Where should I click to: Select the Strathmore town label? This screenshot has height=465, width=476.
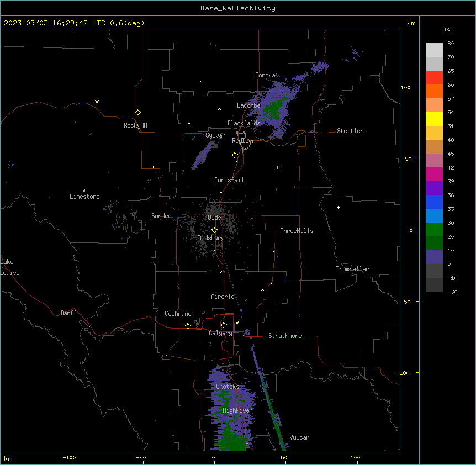[x=285, y=336]
